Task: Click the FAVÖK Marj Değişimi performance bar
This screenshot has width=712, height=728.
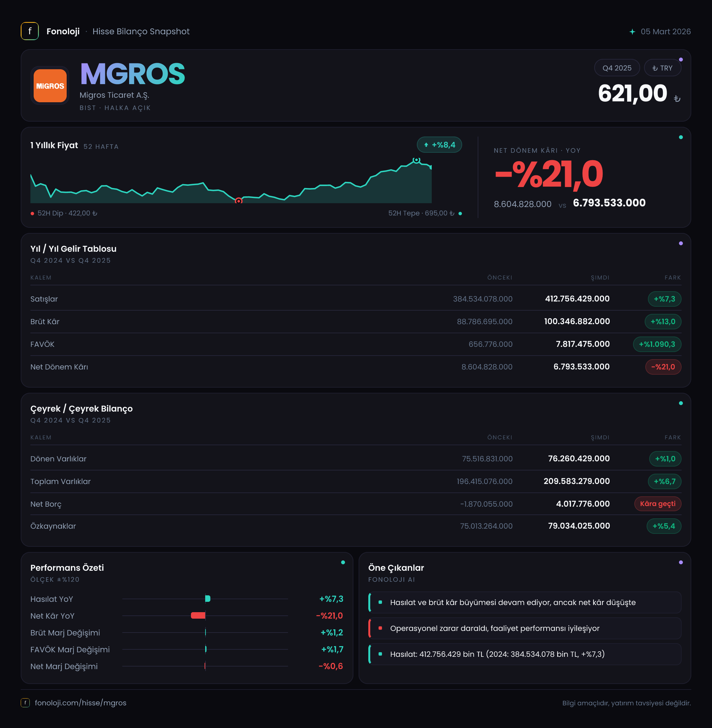Action: pyautogui.click(x=206, y=649)
